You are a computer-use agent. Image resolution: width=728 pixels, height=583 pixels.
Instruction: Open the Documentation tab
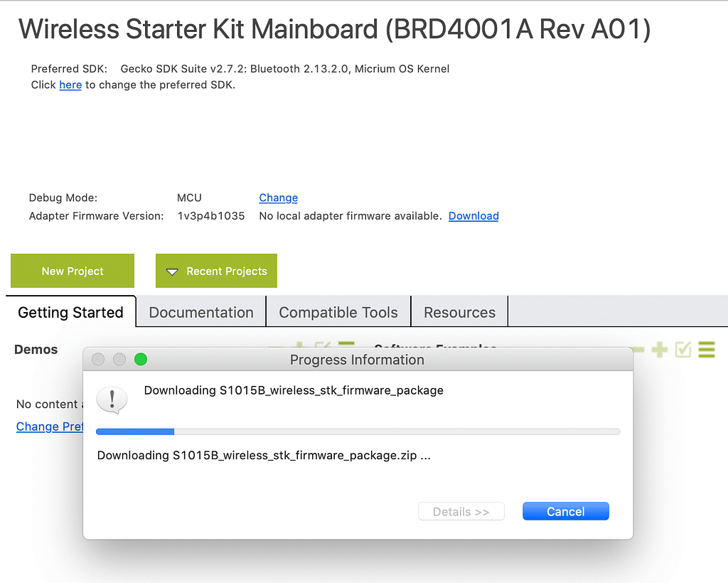(201, 312)
